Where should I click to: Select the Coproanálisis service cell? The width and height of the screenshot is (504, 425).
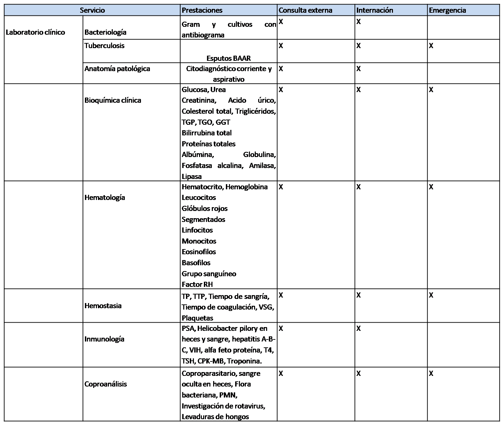point(106,384)
